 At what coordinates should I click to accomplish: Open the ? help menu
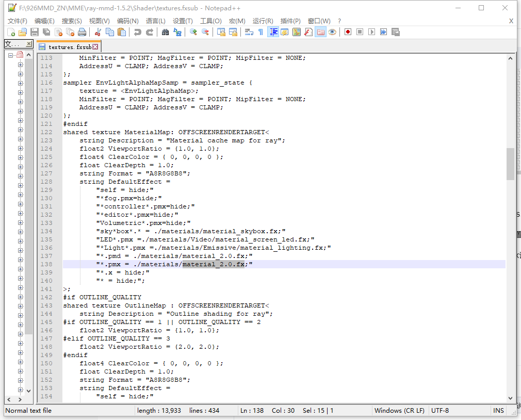(339, 21)
